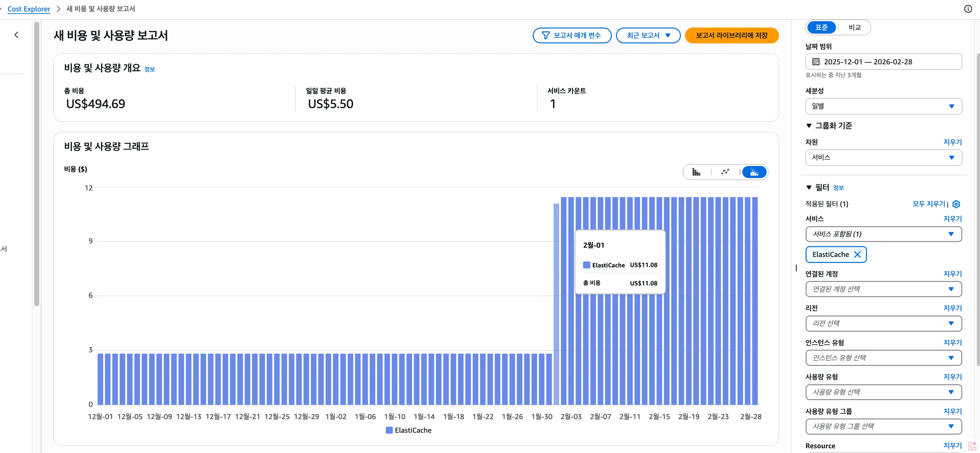The width and height of the screenshot is (980, 453).
Task: Open the 세분성 일별 dropdown
Action: [x=883, y=106]
